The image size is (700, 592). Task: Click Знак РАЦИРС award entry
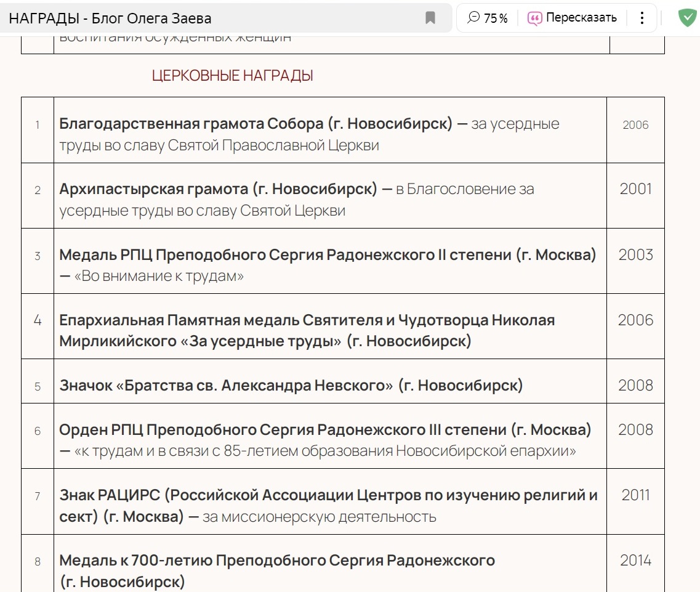click(328, 495)
